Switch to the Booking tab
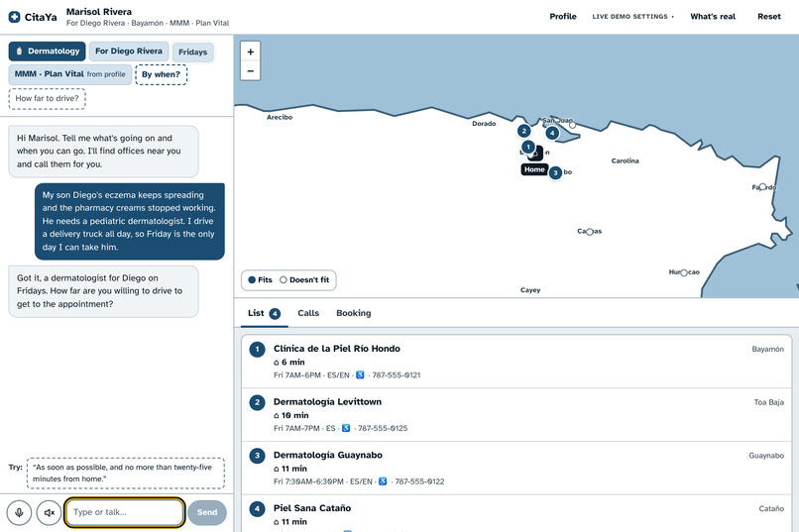 coord(353,313)
